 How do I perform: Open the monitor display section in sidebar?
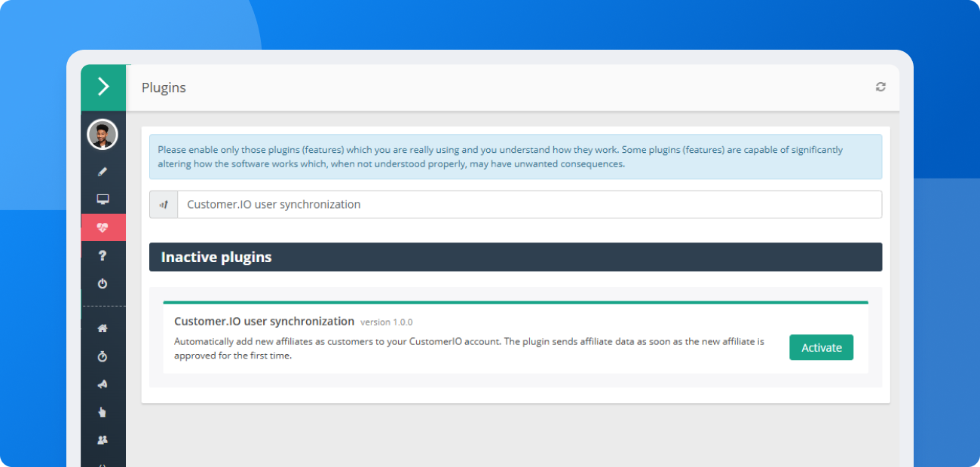(103, 199)
